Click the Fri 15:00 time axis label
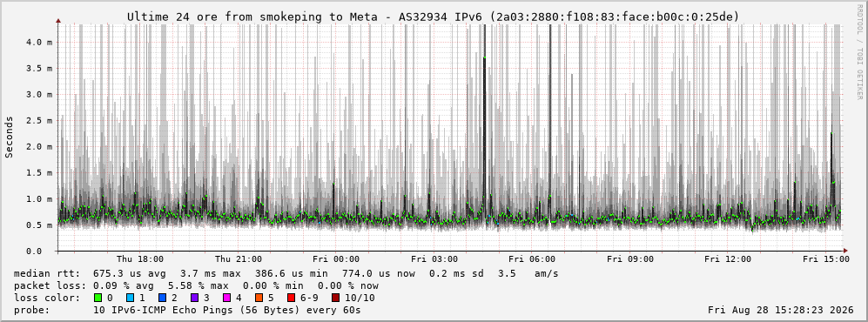The height and width of the screenshot is (322, 868). (826, 259)
